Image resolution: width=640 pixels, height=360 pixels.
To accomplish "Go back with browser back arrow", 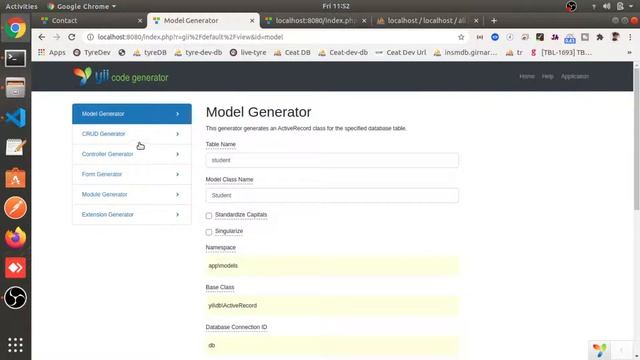I will pos(42,37).
